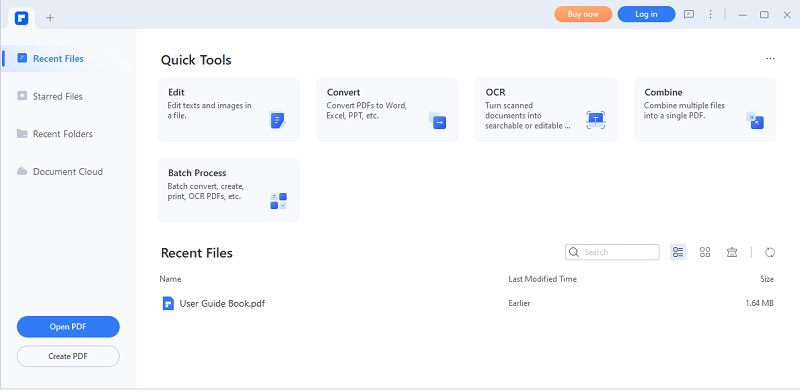Screen dimensions: 800x392
Task: Open the OCR quick tool card
Action: click(546, 110)
